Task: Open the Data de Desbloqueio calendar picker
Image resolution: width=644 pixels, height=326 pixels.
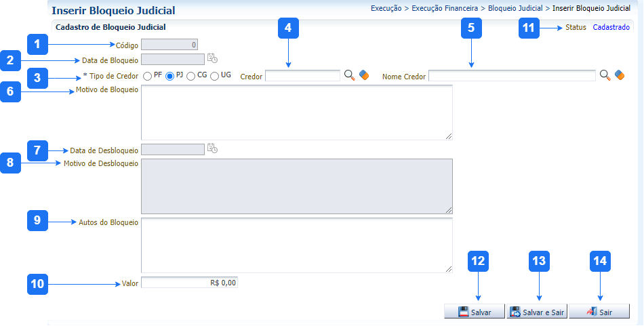Action: click(212, 148)
